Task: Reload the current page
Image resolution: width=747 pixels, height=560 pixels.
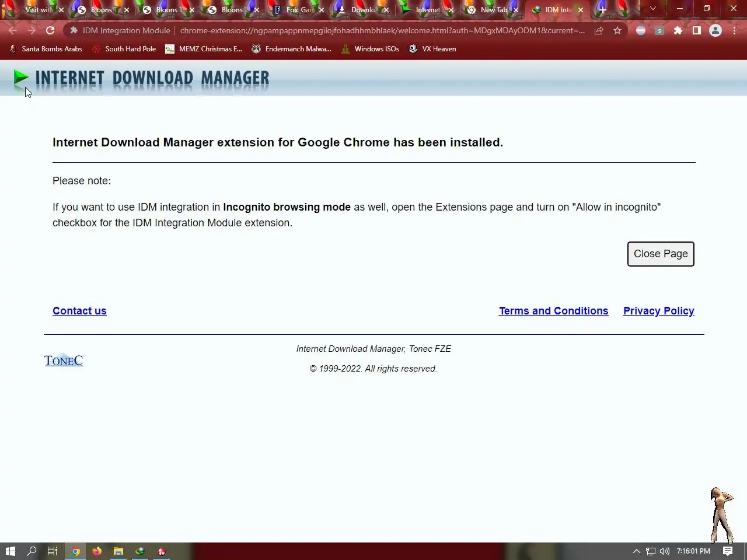Action: (50, 30)
